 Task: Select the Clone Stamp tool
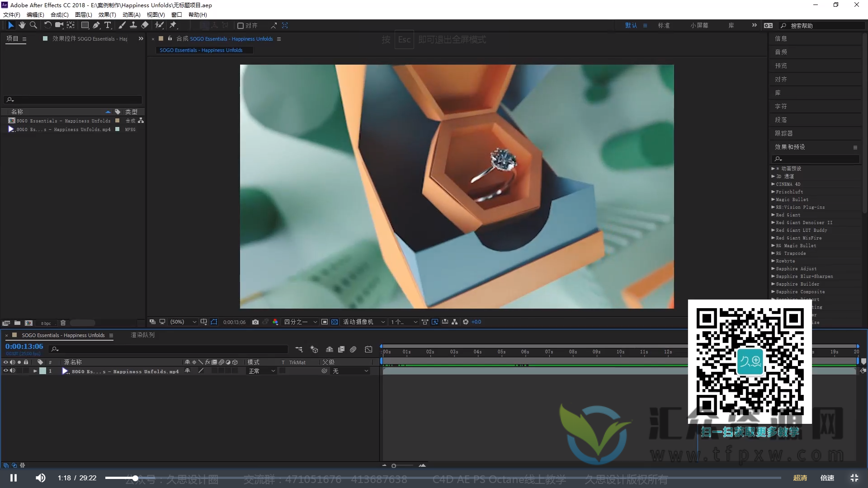point(133,25)
